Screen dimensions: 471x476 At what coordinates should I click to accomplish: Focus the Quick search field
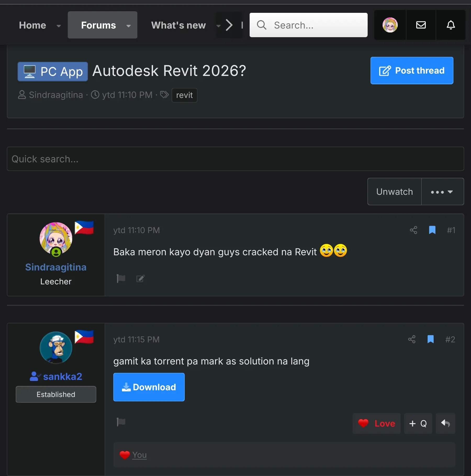(x=235, y=159)
